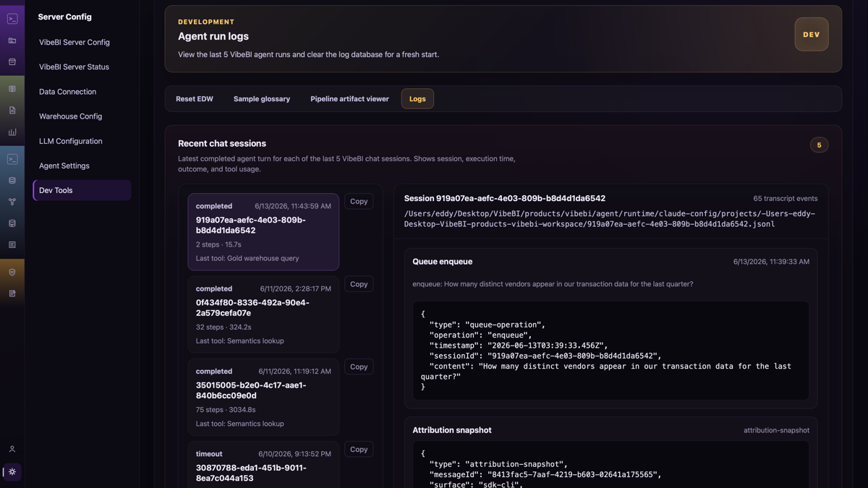Click the '6/11/2026, 2:28:17 PM' timestamp
The width and height of the screenshot is (868, 488).
pos(296,288)
